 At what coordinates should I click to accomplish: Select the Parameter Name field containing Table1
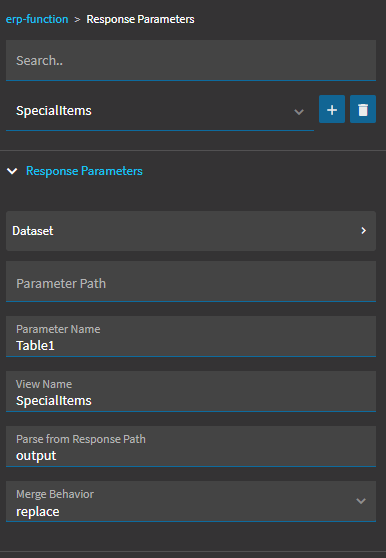(x=191, y=336)
